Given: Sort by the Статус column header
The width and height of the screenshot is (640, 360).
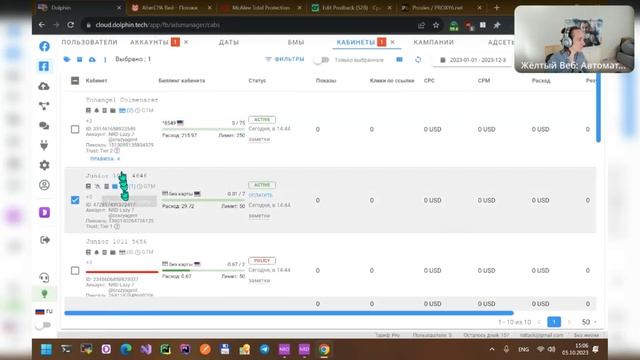Looking at the screenshot, I should click(257, 80).
